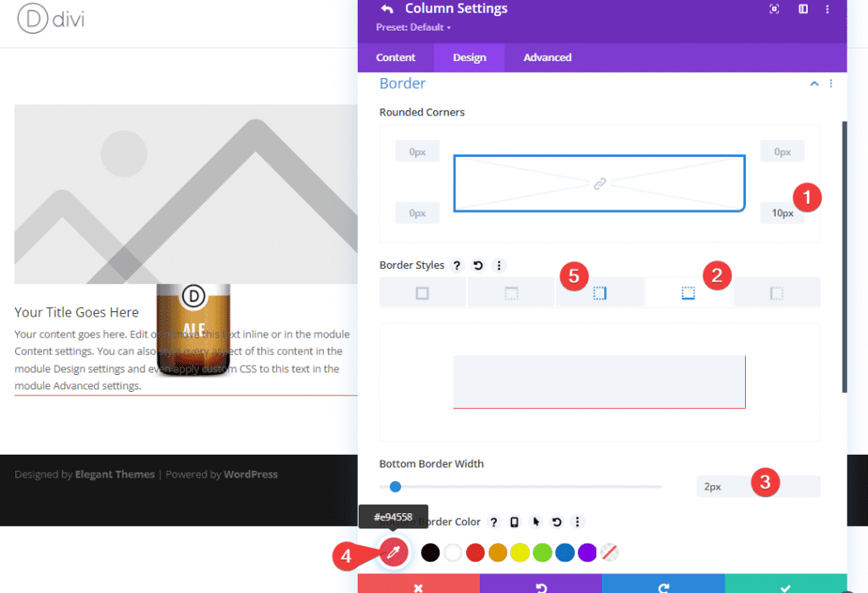The width and height of the screenshot is (868, 593).
Task: Select the green color swatch
Action: [542, 552]
